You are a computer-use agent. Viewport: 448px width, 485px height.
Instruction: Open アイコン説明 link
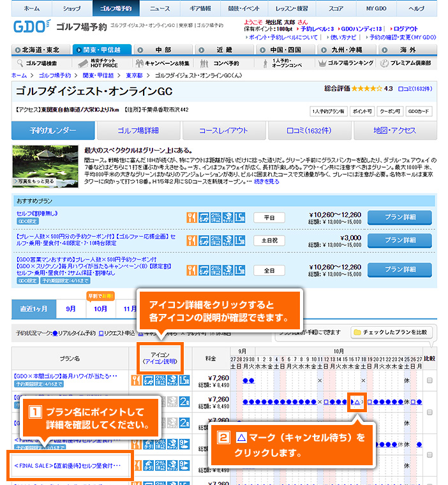point(160,361)
